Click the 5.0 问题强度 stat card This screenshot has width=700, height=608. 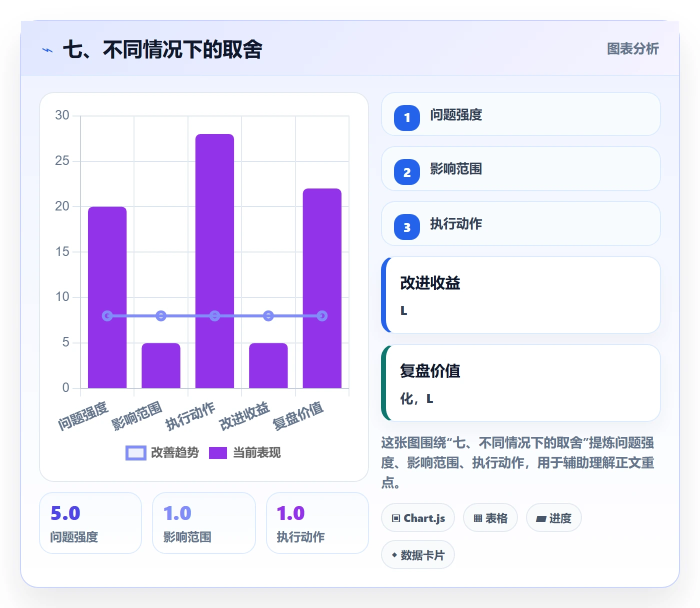click(x=90, y=523)
